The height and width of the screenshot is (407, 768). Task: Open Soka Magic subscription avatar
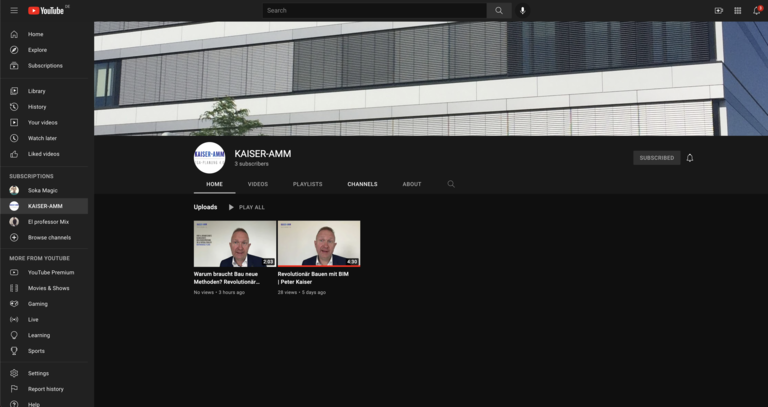14,191
